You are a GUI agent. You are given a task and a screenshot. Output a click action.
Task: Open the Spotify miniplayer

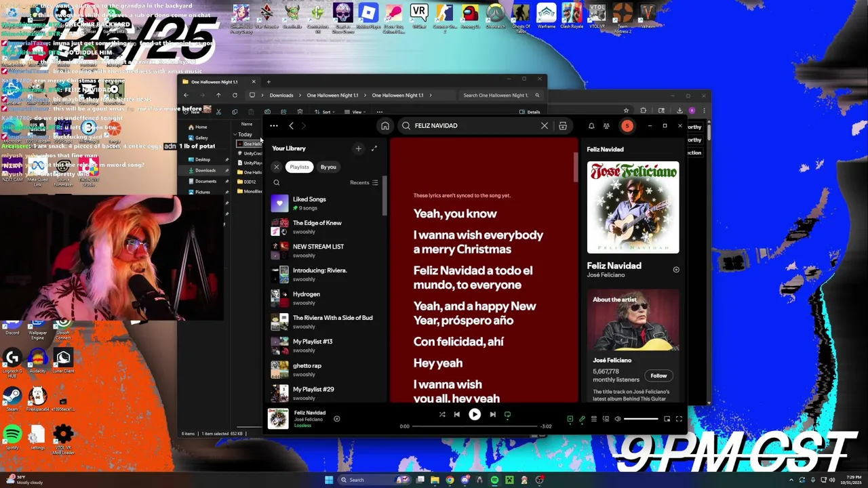coord(667,419)
